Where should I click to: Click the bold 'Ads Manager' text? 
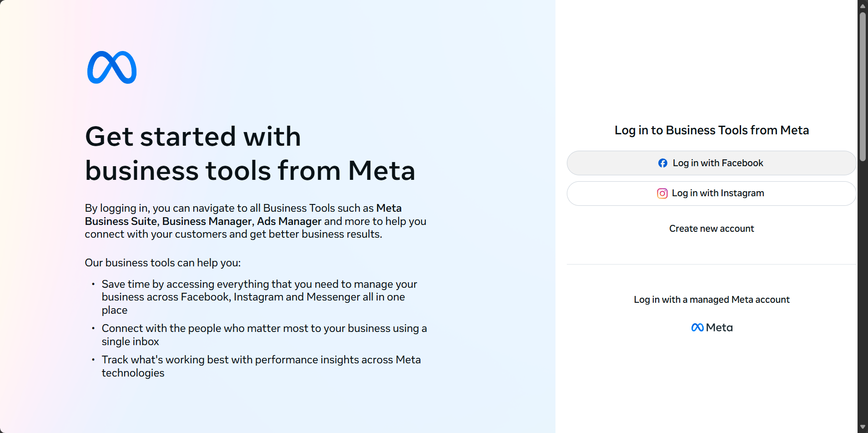pos(289,221)
